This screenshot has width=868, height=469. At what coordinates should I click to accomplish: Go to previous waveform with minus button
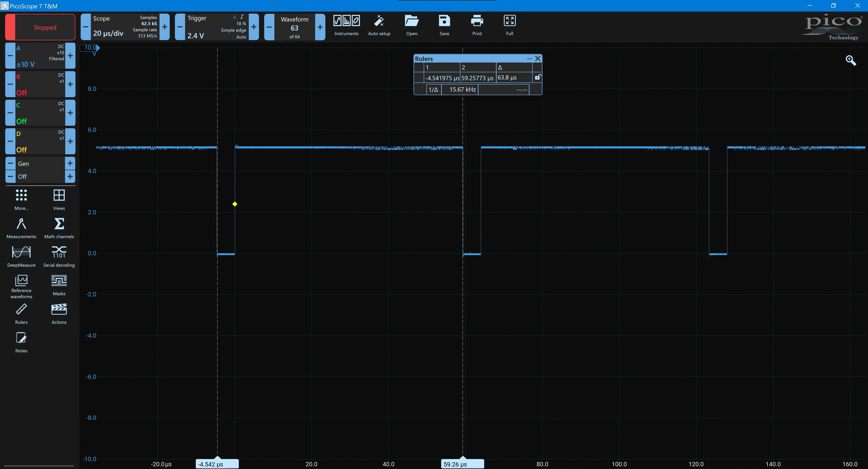[x=269, y=27]
